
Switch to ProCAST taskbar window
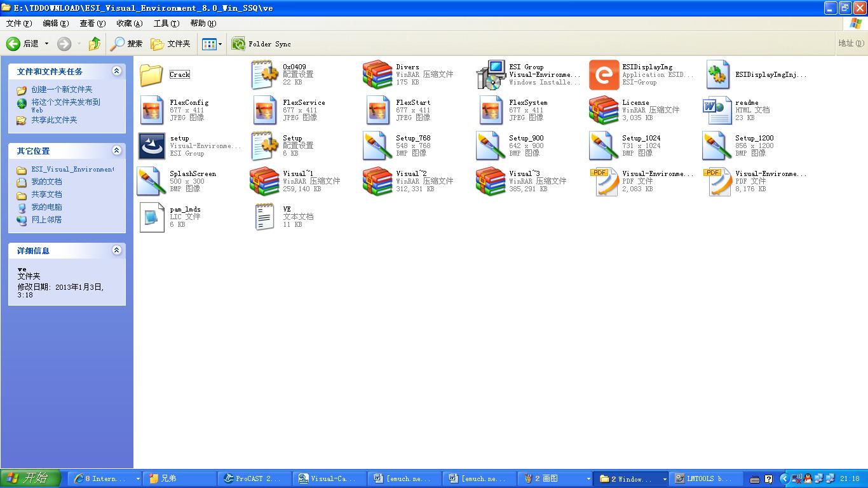click(254, 479)
